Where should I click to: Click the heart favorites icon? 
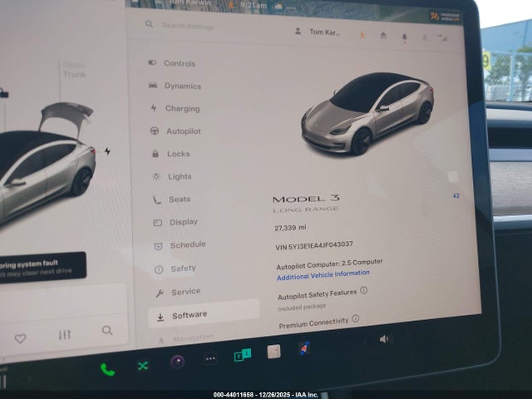pos(20,338)
